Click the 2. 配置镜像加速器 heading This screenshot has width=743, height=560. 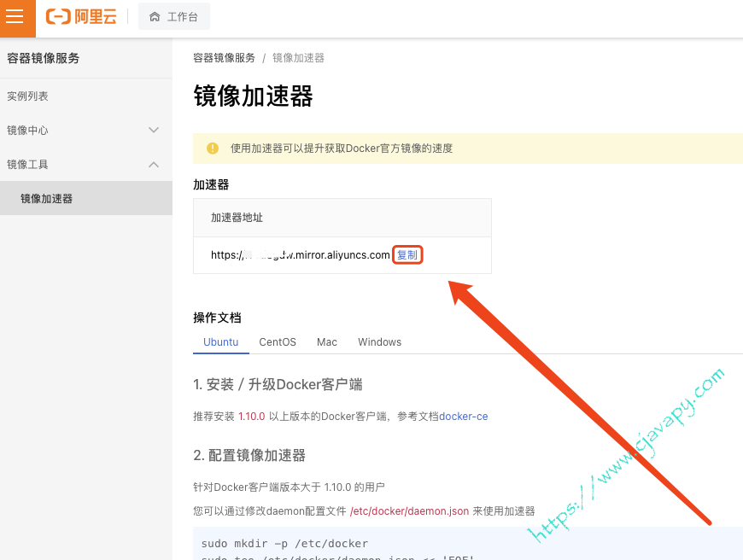[249, 455]
